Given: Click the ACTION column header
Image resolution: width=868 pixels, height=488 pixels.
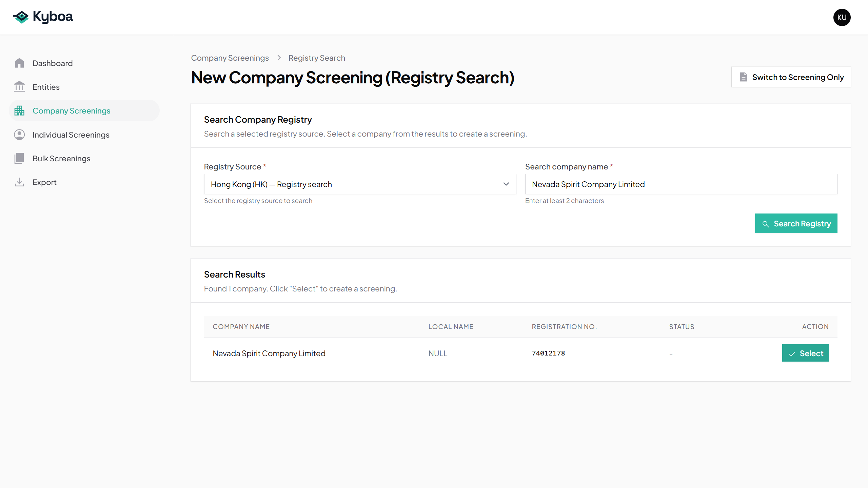Looking at the screenshot, I should point(815,327).
